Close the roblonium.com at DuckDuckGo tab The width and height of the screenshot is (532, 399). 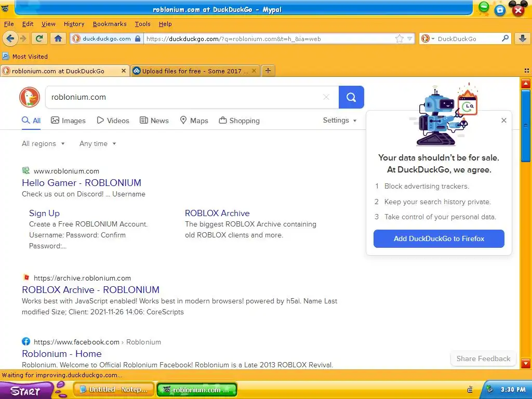(x=124, y=71)
